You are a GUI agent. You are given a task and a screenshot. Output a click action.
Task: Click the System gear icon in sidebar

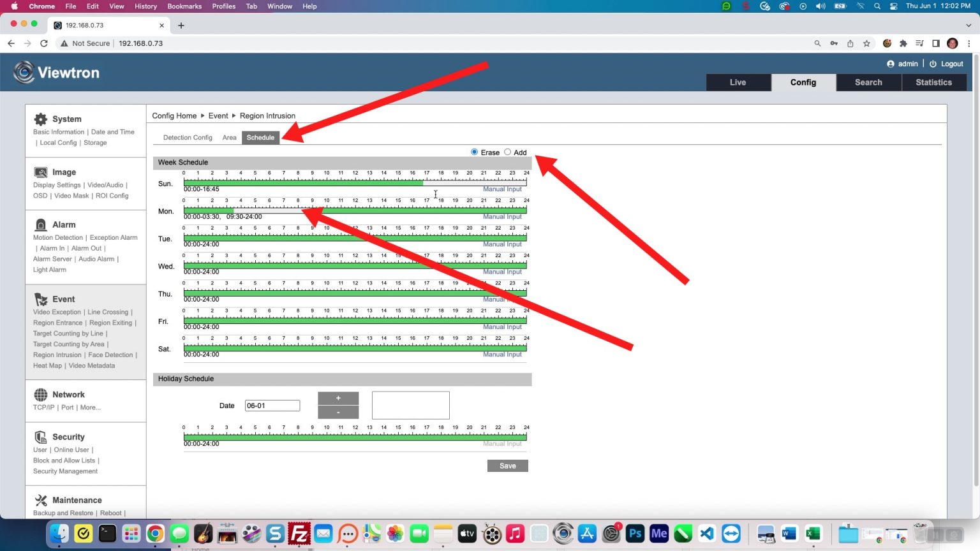pos(41,119)
